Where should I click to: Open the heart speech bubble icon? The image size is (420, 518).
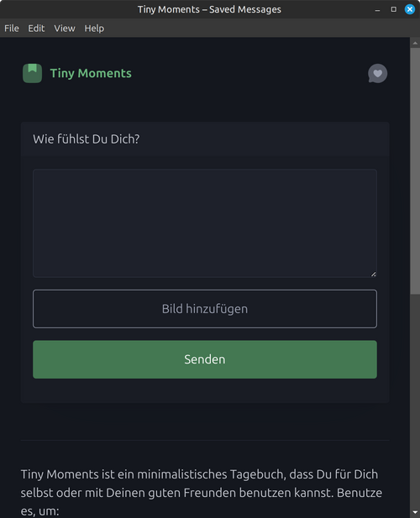coord(377,73)
